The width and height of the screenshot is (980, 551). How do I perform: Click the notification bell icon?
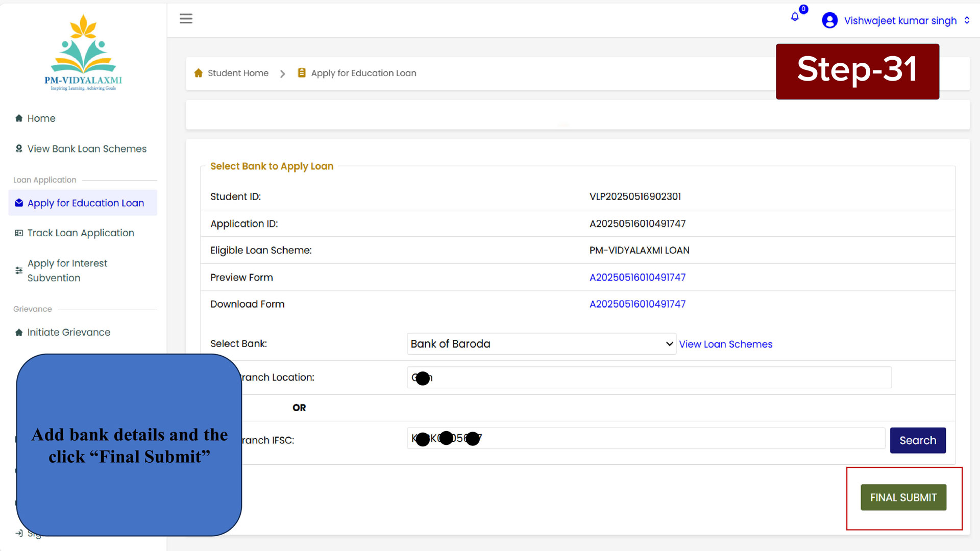click(795, 17)
